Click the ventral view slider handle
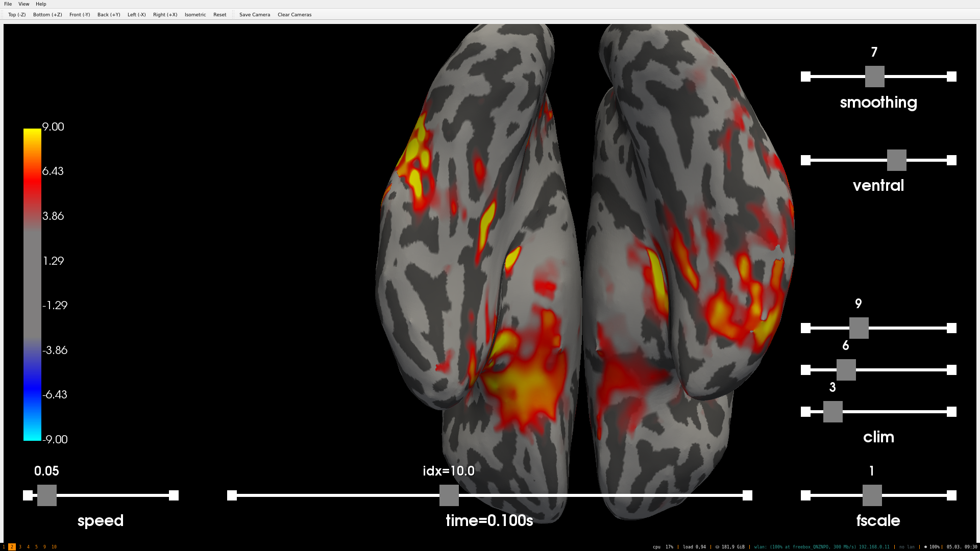 pos(896,160)
